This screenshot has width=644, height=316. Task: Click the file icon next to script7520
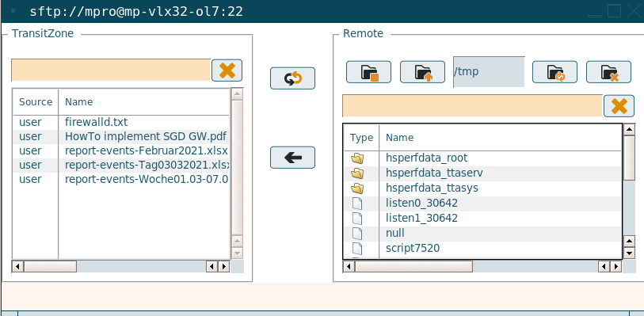(x=357, y=249)
